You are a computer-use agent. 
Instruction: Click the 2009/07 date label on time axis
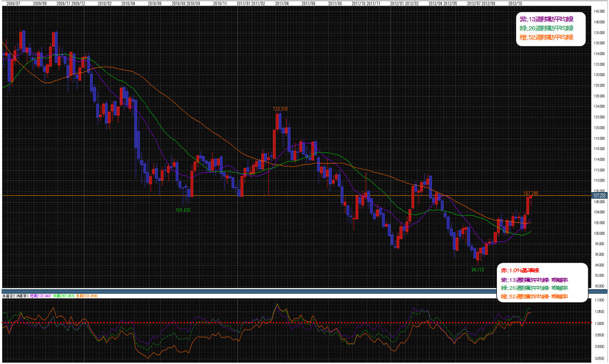[13, 3]
